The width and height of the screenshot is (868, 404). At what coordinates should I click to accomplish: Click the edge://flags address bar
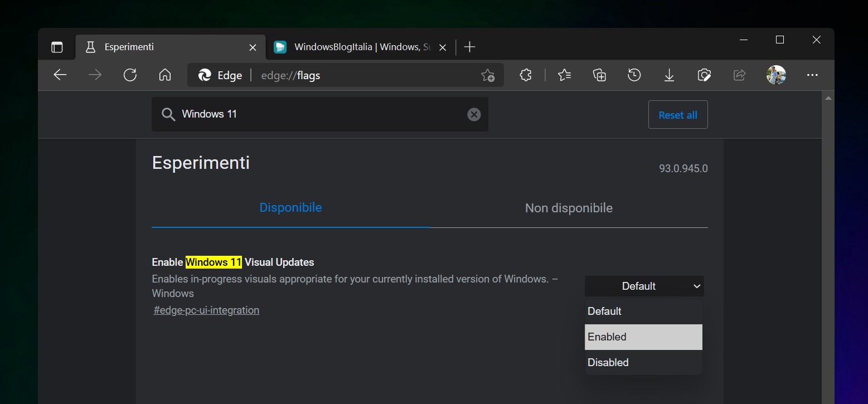[346, 75]
